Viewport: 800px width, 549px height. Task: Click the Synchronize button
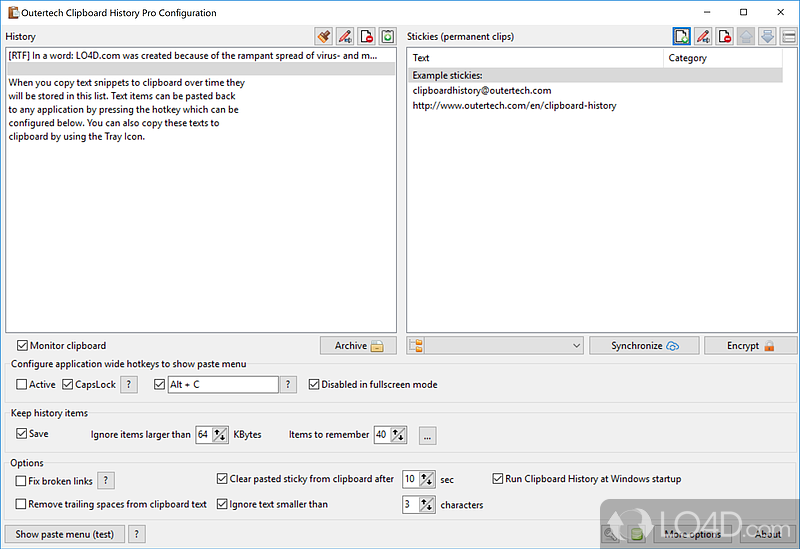[x=644, y=345]
